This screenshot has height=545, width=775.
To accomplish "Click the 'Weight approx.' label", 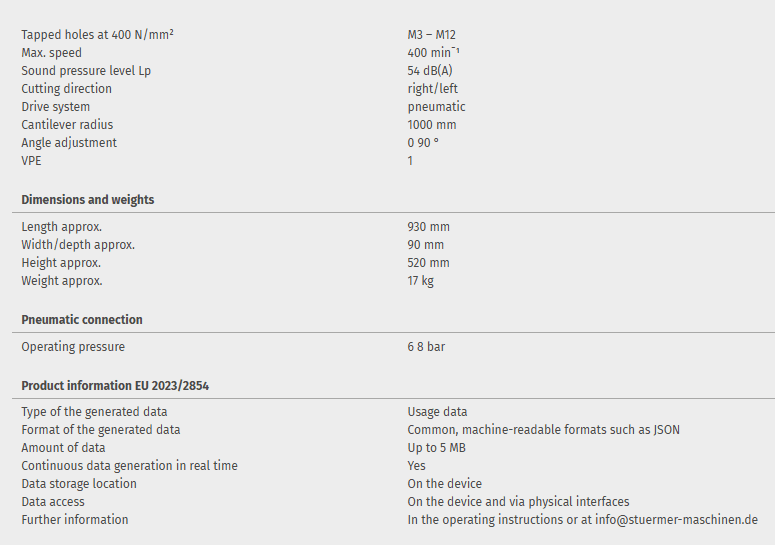I will tap(62, 281).
